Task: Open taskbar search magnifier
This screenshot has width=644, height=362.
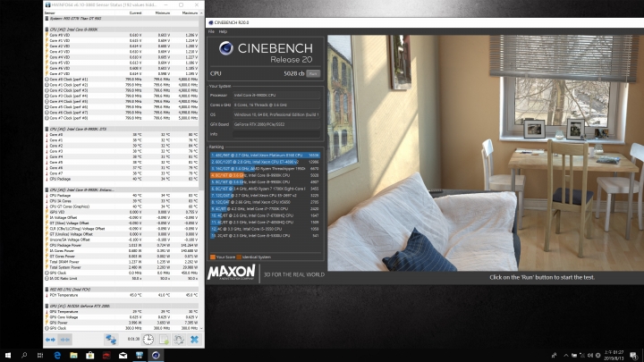Action: click(24, 356)
